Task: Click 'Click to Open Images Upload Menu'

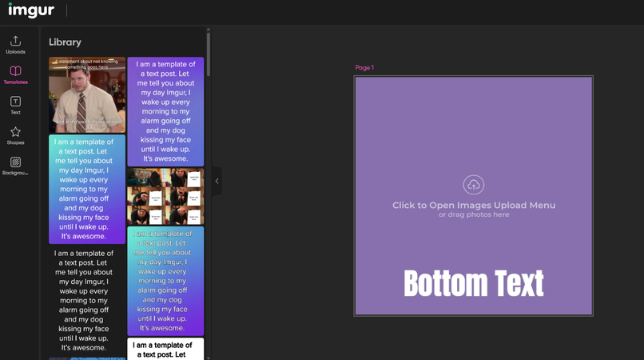Action: [474, 205]
